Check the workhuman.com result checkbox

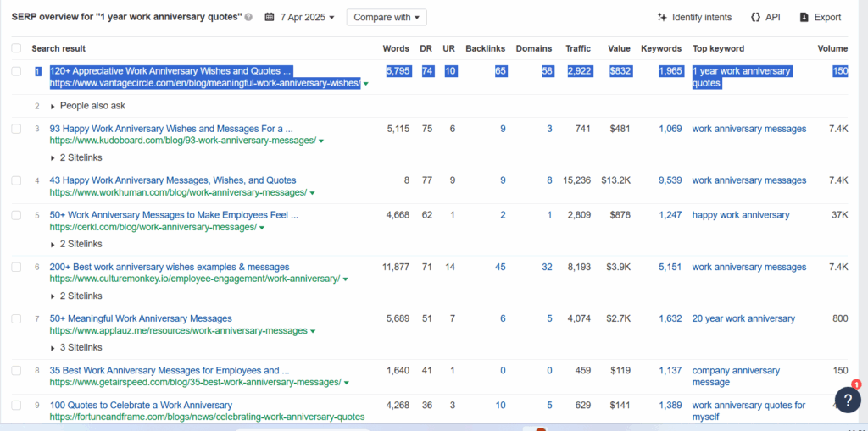click(x=17, y=180)
